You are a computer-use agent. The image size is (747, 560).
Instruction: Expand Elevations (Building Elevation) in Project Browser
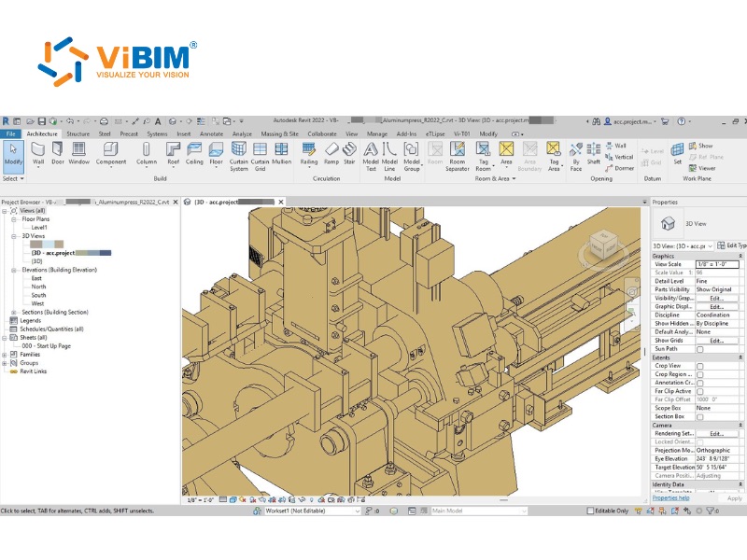coord(12,270)
